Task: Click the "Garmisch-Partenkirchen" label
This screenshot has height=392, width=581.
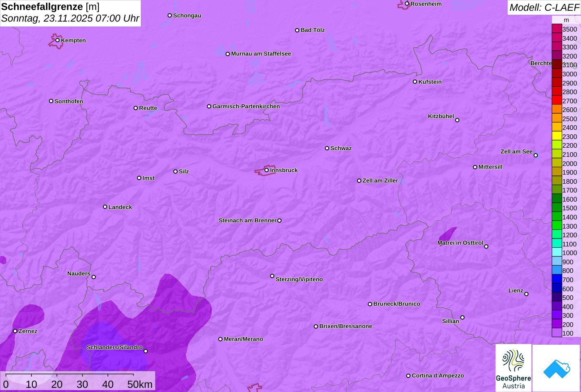Action: (x=246, y=107)
